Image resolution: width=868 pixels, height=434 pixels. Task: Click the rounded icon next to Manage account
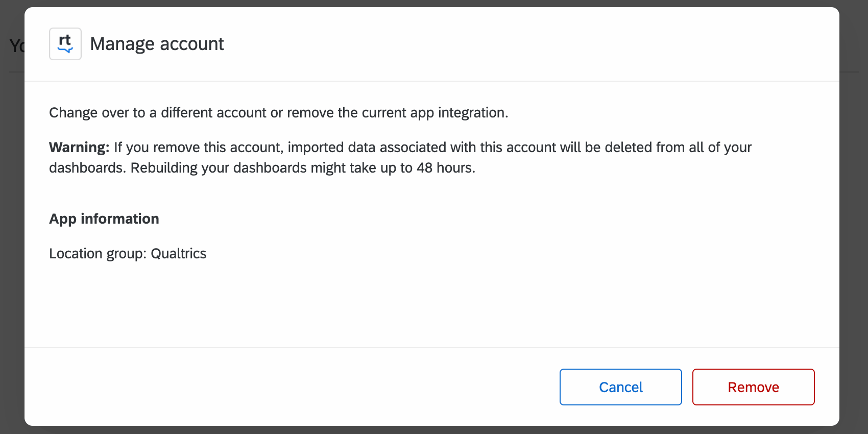point(65,43)
